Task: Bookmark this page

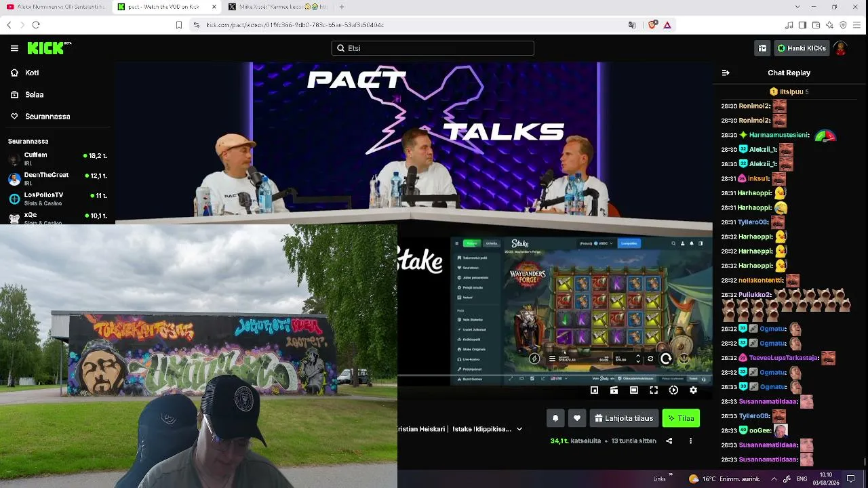Action: (179, 25)
